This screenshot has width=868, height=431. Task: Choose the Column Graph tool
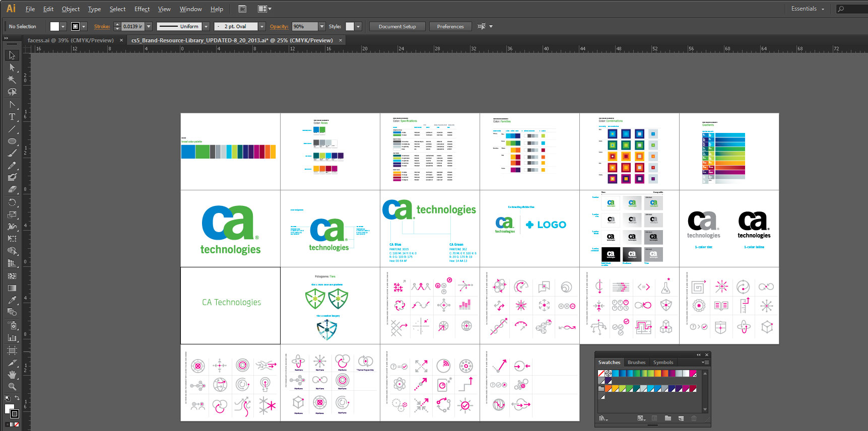tap(12, 337)
